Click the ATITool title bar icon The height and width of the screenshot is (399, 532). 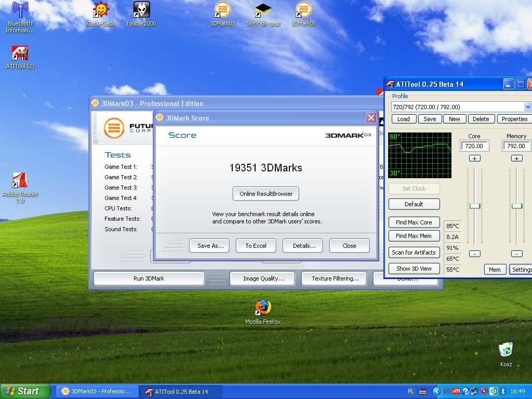tap(390, 84)
